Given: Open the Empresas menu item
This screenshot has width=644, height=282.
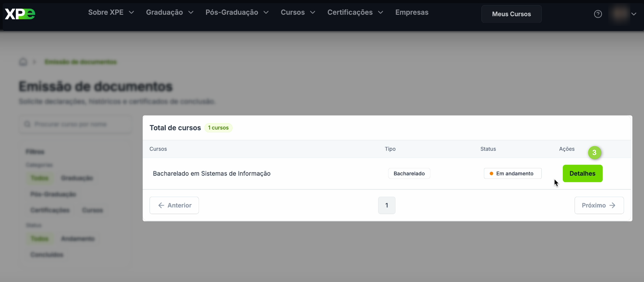Looking at the screenshot, I should [x=412, y=13].
